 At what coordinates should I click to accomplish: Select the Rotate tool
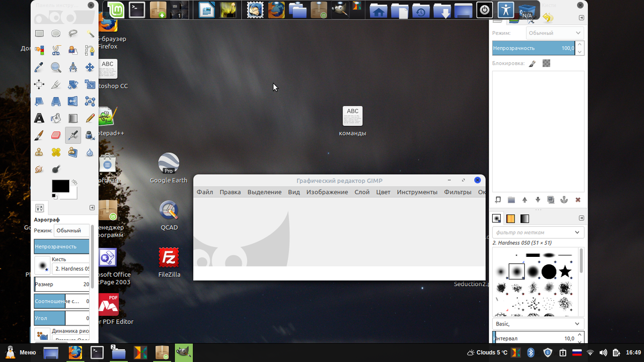(73, 85)
